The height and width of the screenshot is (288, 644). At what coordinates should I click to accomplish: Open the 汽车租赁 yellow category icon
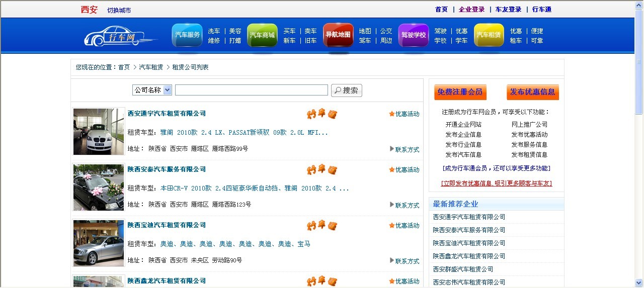(x=489, y=35)
